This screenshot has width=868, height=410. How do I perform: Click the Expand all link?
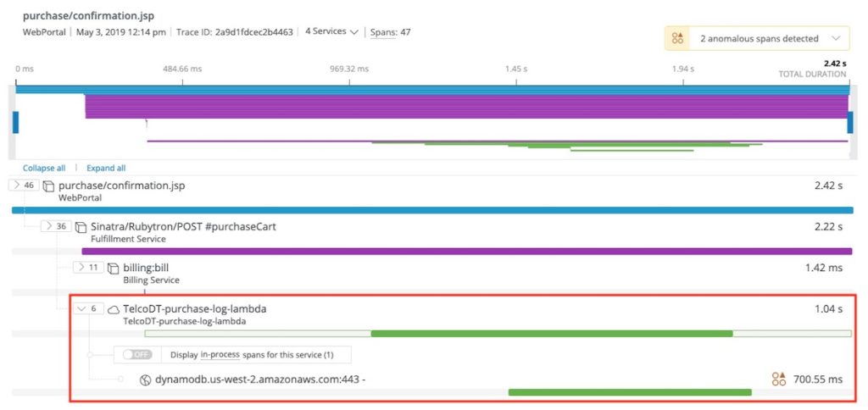(x=106, y=169)
